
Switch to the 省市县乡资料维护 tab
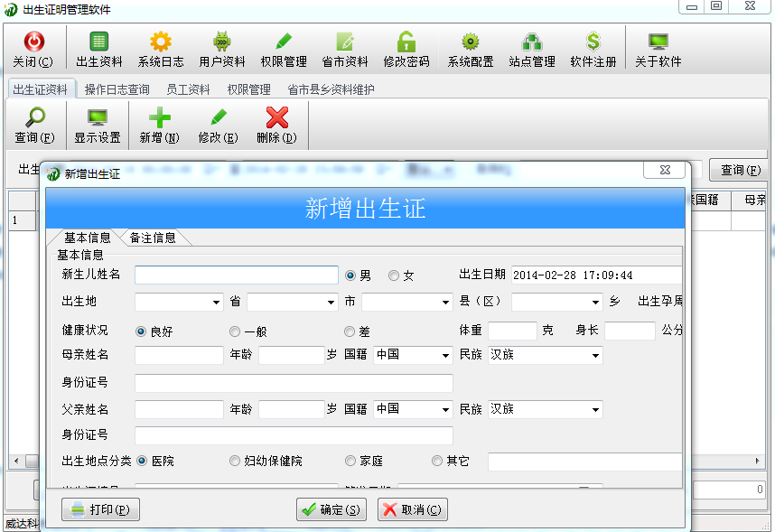pyautogui.click(x=331, y=89)
